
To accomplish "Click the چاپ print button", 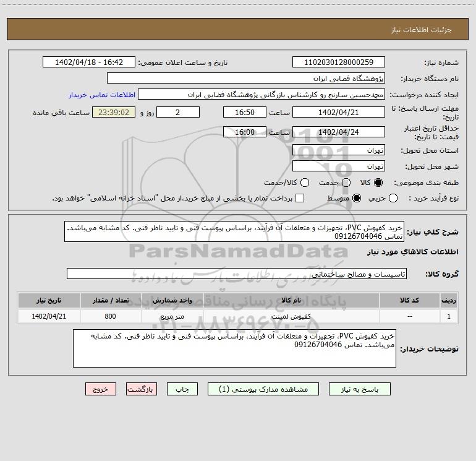I will point(182,389).
